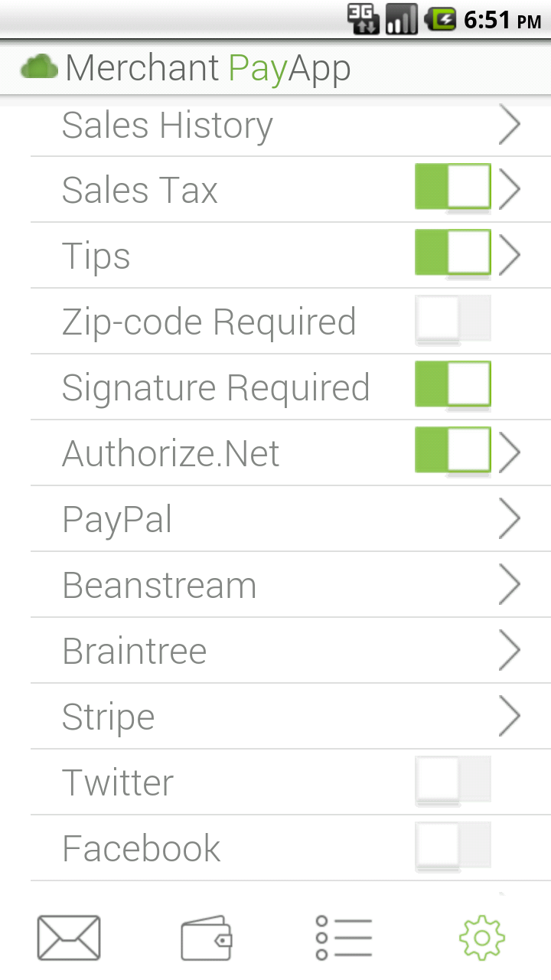This screenshot has width=551, height=980.
Task: Tap the green cloud logo icon
Action: (40, 68)
